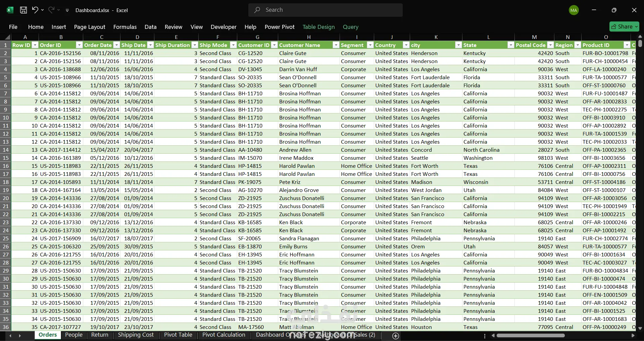Viewport: 644px width, 341px height.
Task: Open the Query tab
Action: (351, 27)
